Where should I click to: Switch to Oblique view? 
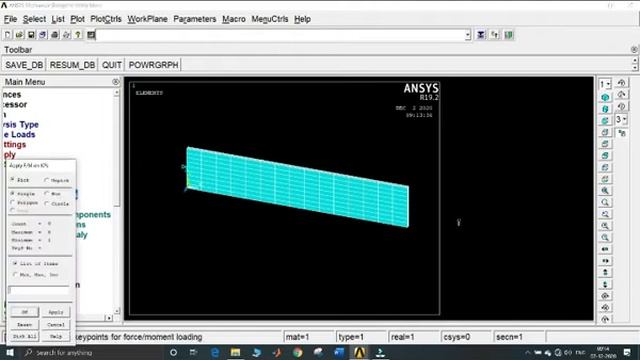605,109
